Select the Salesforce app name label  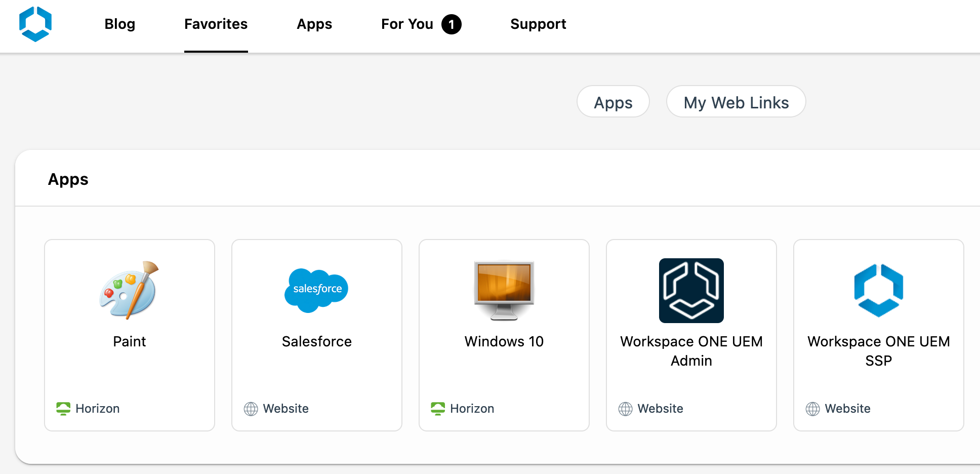point(317,341)
